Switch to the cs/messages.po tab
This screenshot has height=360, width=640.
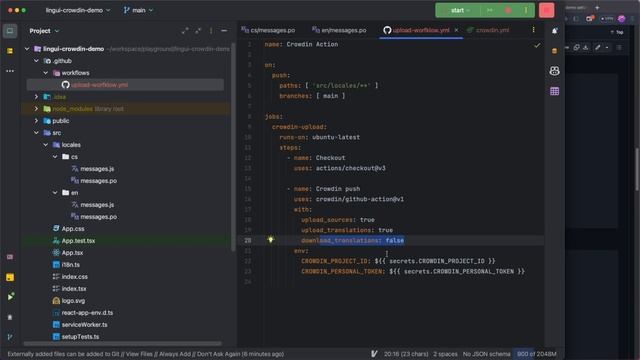pyautogui.click(x=268, y=30)
